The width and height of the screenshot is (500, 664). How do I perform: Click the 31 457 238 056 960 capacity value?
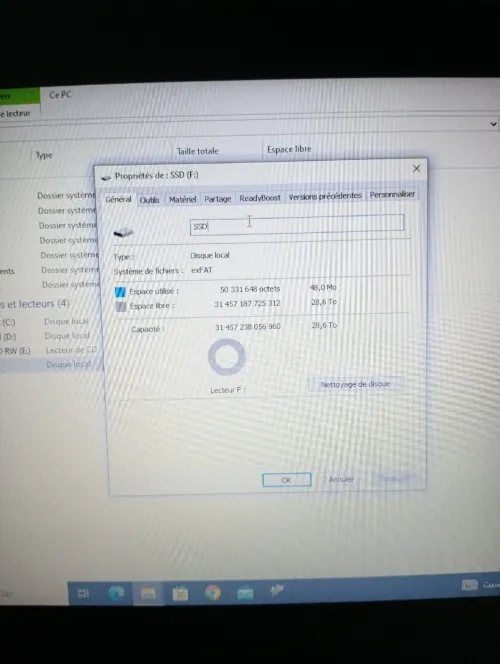[x=248, y=327]
